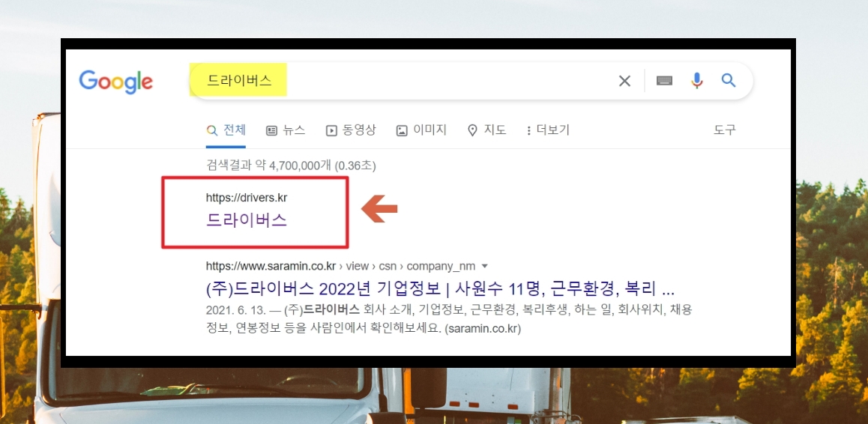This screenshot has width=868, height=424.
Task: Switch to the 지도 tab
Action: pyautogui.click(x=486, y=130)
